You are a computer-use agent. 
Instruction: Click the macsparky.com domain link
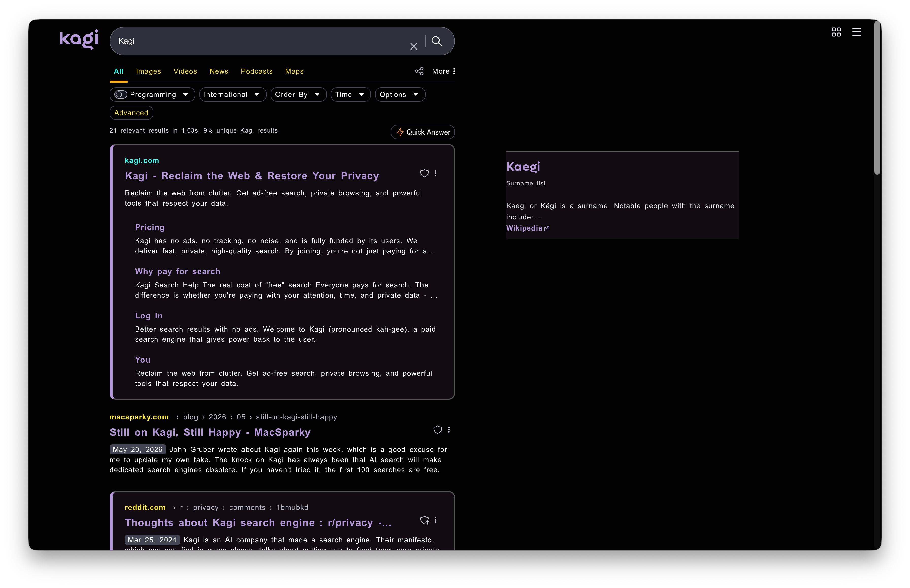point(139,417)
